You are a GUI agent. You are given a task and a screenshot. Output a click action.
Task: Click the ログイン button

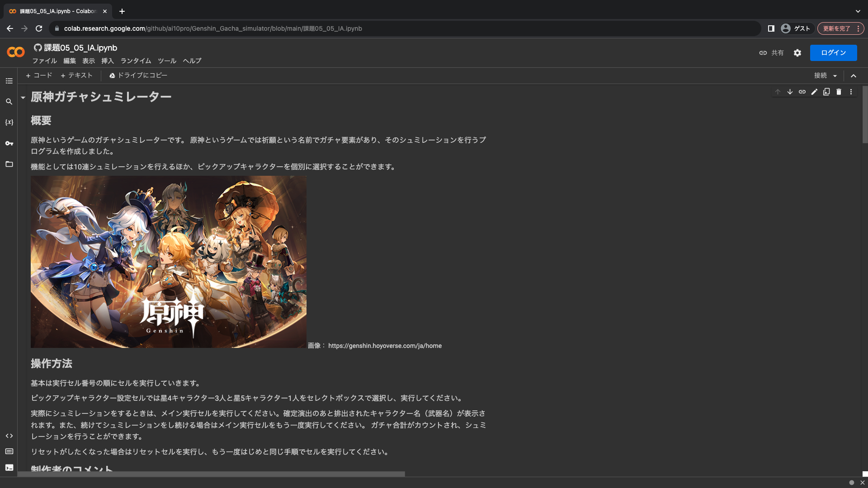pos(833,53)
